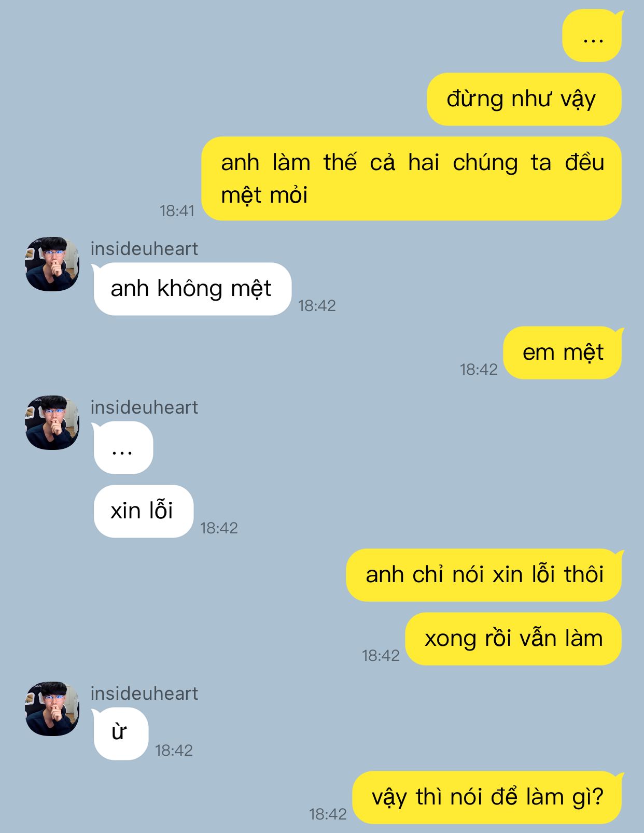Select the white "xin lỗi" bubble

[143, 511]
